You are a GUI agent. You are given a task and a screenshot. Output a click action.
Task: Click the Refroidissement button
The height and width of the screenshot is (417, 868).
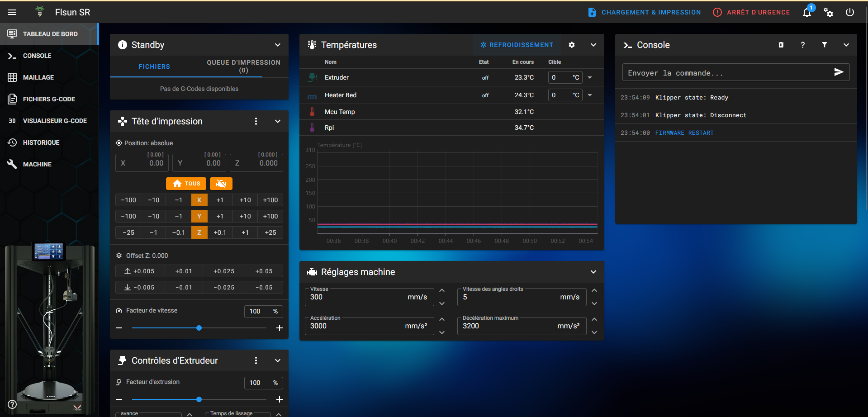[517, 45]
